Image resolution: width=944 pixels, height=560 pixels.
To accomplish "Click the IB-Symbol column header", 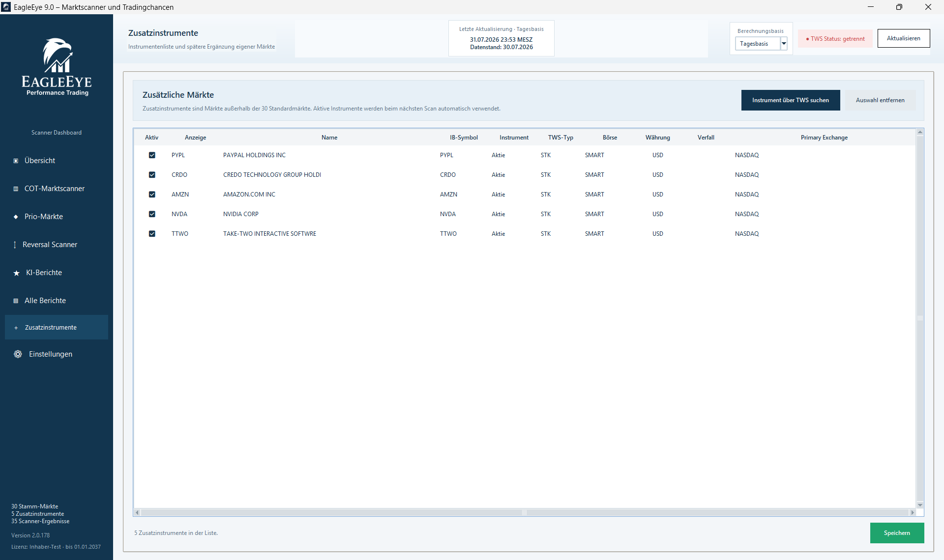I will 464,138.
